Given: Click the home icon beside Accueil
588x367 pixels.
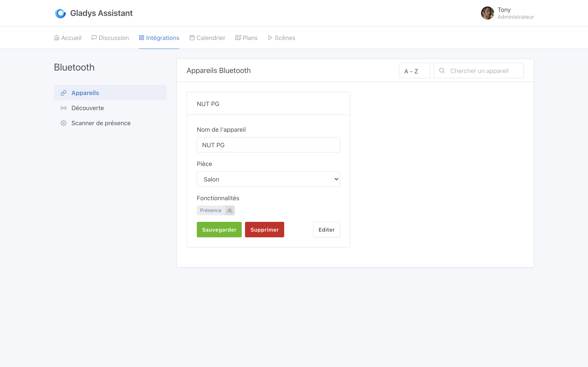Looking at the screenshot, I should pos(57,38).
